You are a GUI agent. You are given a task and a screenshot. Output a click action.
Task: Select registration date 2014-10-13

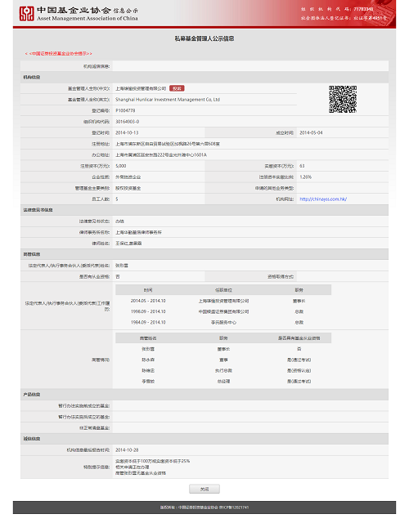click(x=127, y=132)
